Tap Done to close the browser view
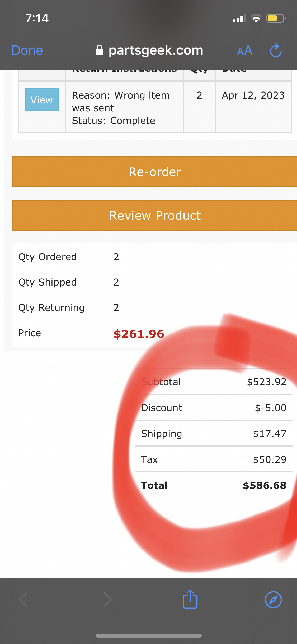This screenshot has width=297, height=644. click(x=27, y=50)
